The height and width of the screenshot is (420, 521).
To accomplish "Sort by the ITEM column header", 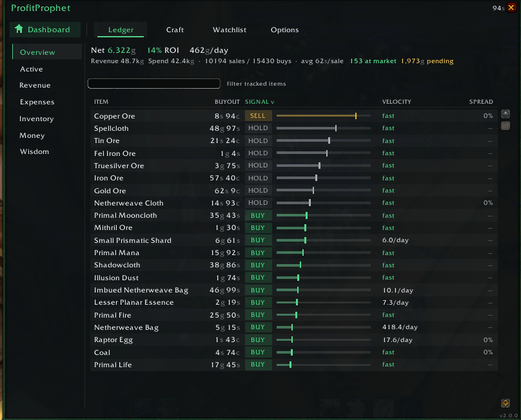I will 101,102.
